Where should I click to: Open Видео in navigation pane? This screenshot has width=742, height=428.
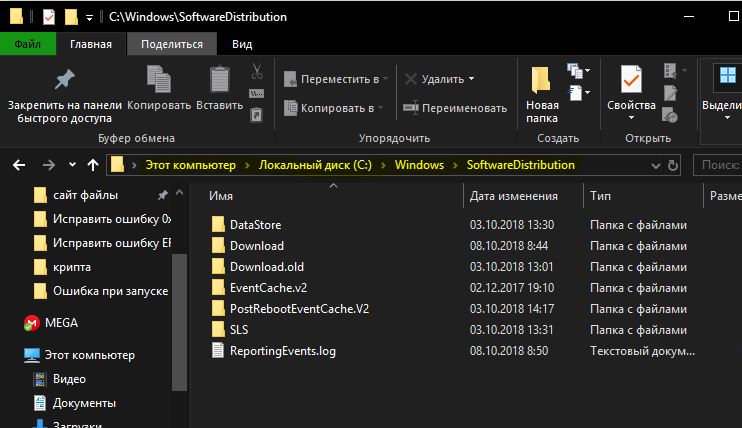coord(69,379)
